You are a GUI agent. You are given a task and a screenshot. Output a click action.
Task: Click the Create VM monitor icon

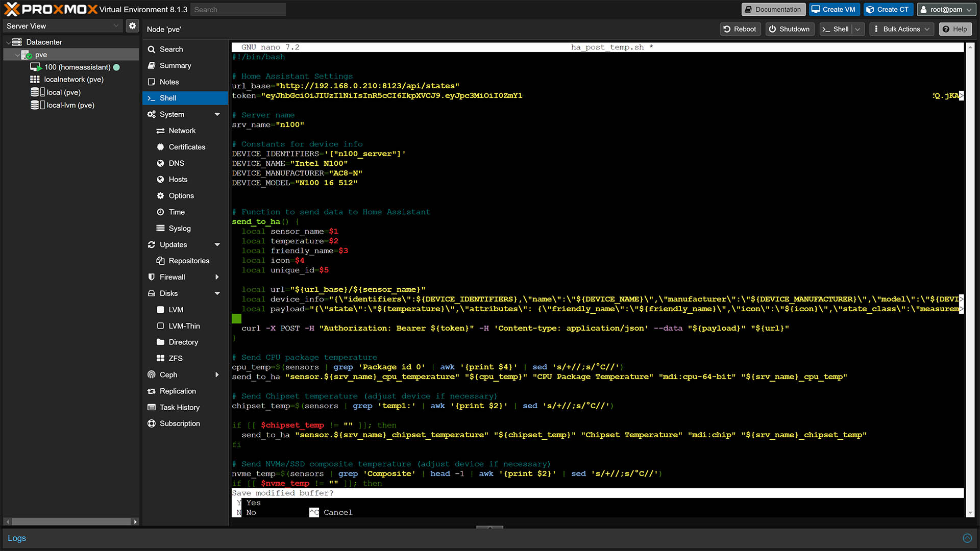tap(816, 9)
